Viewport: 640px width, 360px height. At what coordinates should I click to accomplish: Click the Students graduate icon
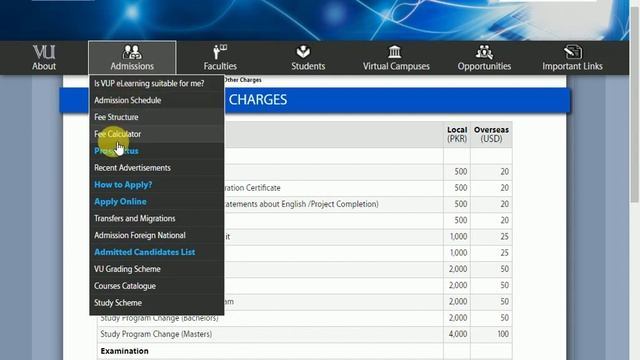pyautogui.click(x=303, y=52)
